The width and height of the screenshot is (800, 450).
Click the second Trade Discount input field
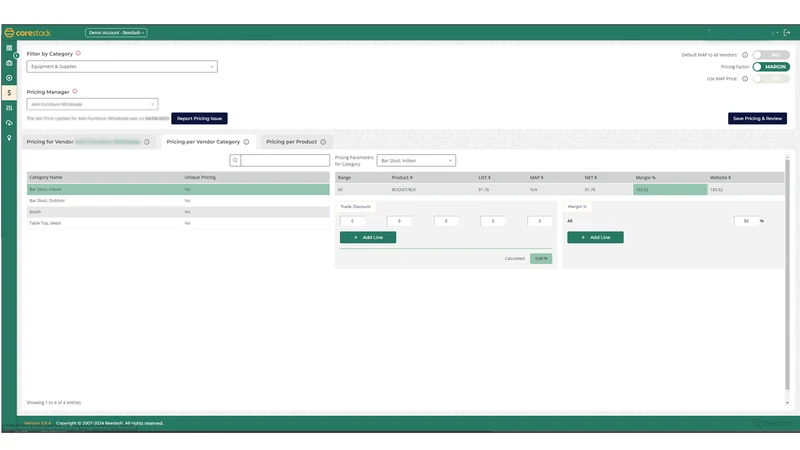399,221
